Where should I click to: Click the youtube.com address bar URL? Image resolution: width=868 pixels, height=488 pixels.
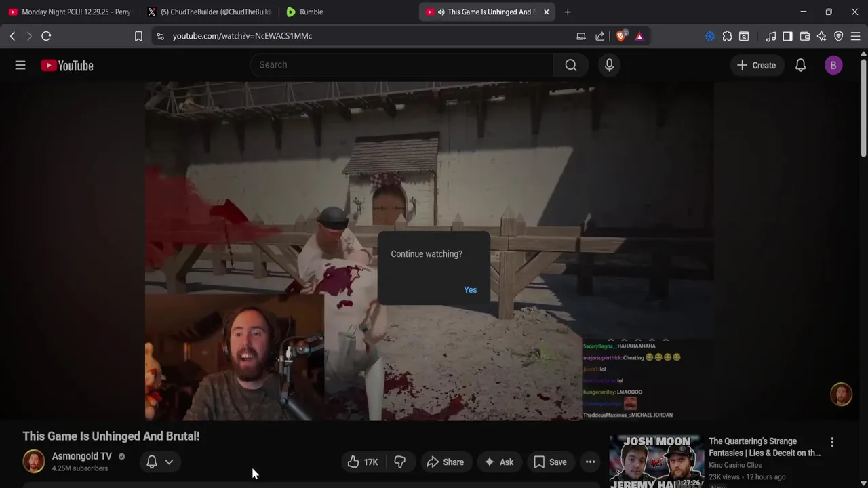coord(242,36)
